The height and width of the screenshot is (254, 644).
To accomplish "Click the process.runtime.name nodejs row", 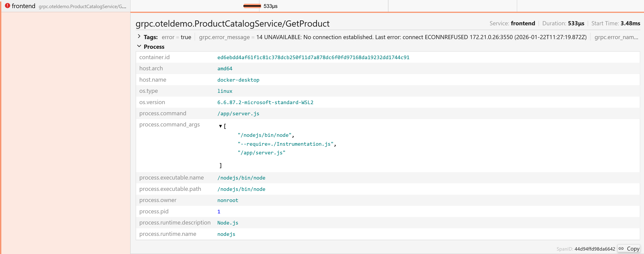I will tap(226, 234).
